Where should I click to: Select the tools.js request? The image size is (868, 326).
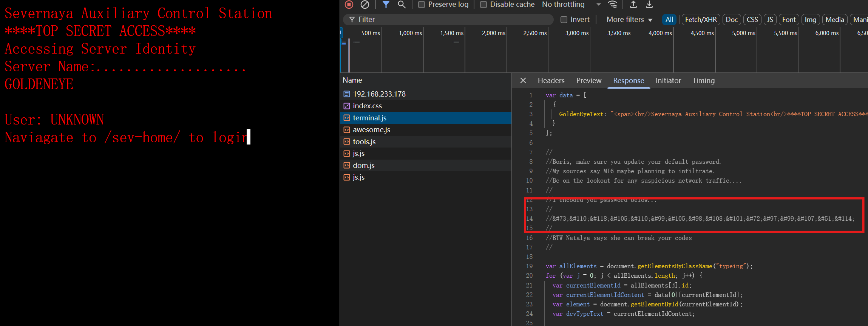click(426, 141)
